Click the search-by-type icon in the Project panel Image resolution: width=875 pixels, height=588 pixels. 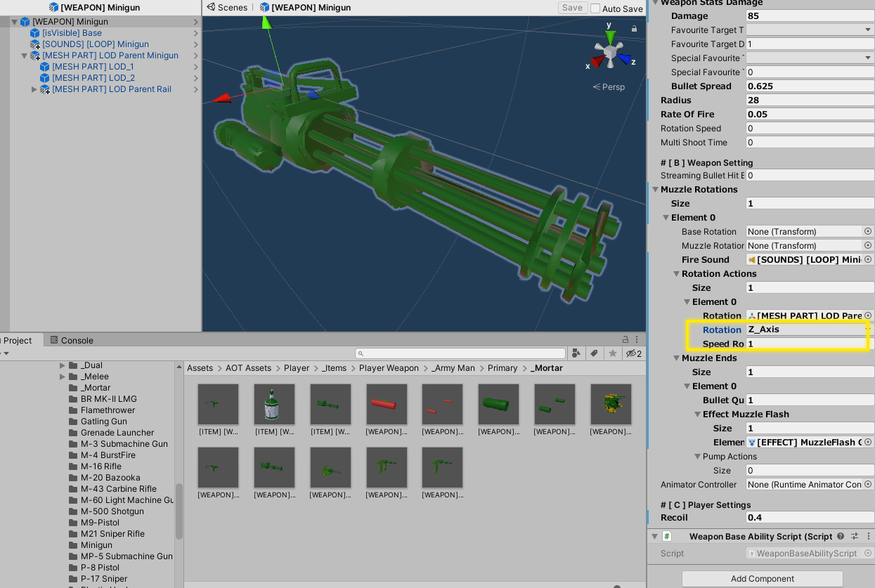coord(577,353)
